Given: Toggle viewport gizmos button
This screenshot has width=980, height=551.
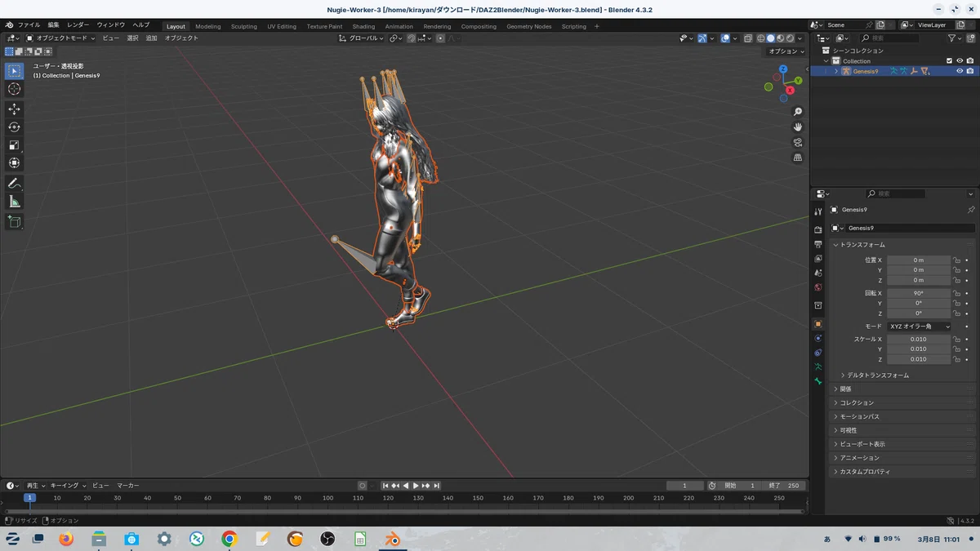Looking at the screenshot, I should pyautogui.click(x=702, y=38).
